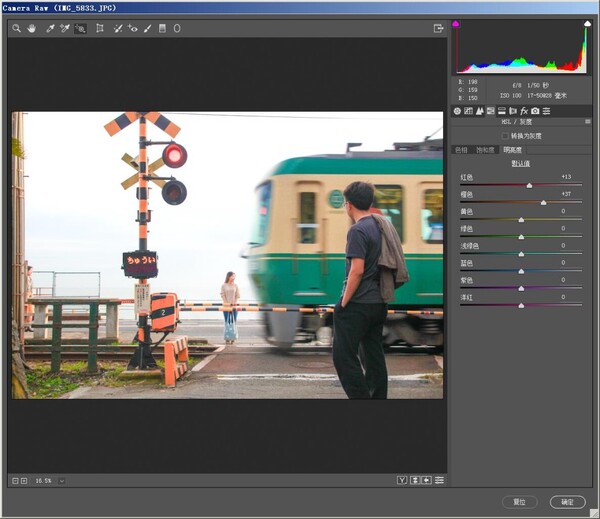Click the 复位 button

(x=520, y=502)
